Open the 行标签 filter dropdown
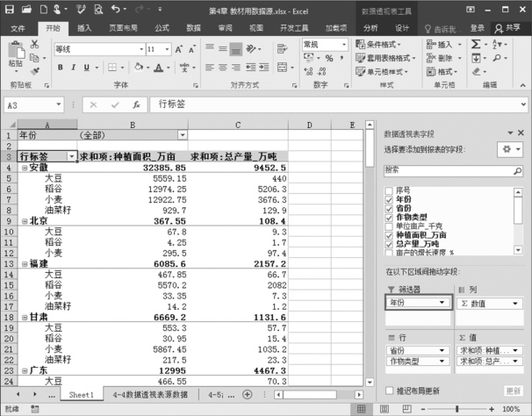Viewport: 532px width, 416px height. click(x=72, y=156)
